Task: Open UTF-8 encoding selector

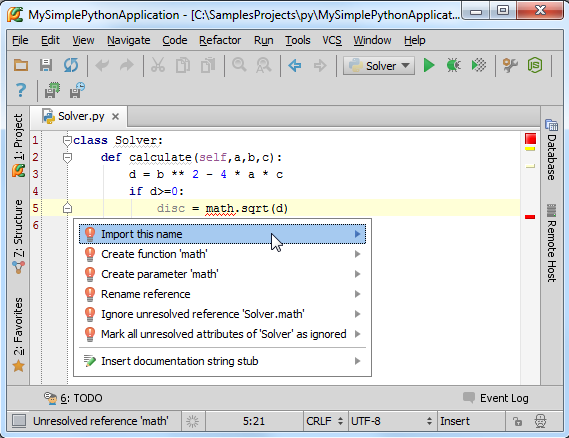Action: [392, 421]
